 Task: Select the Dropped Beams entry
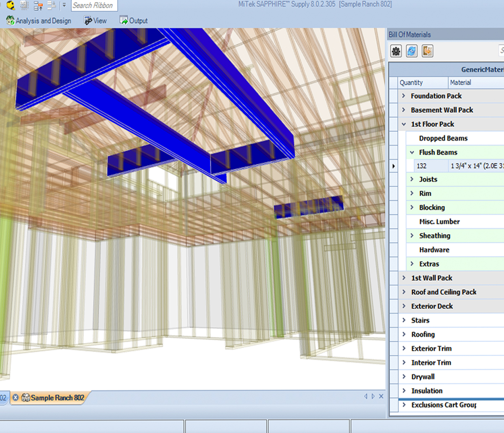[443, 138]
